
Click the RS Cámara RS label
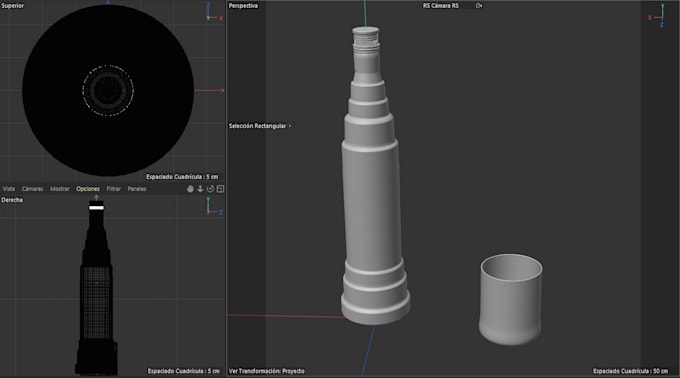[x=441, y=6]
